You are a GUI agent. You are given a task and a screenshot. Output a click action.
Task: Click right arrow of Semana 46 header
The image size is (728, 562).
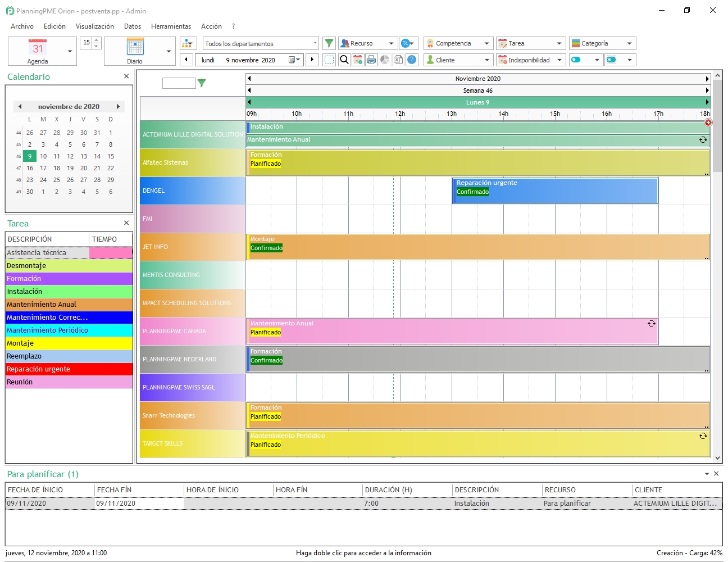coord(707,90)
